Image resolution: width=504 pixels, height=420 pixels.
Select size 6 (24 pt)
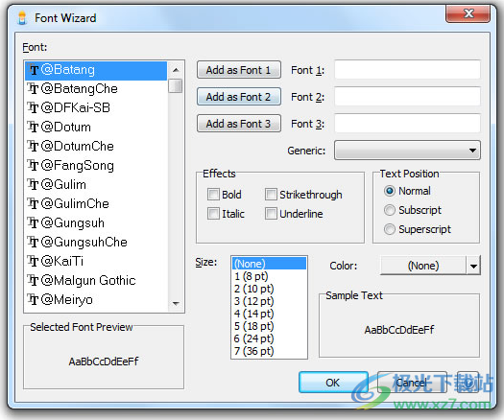[x=269, y=338]
